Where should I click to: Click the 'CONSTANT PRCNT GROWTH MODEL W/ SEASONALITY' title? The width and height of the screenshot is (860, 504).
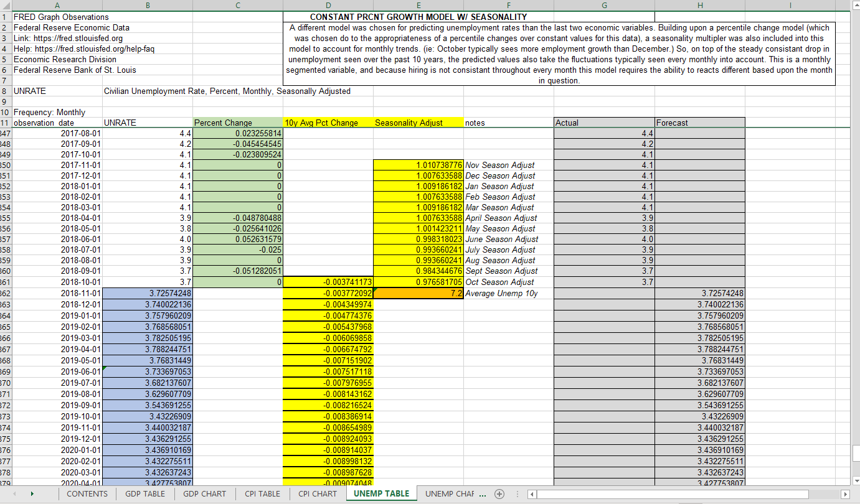(418, 17)
